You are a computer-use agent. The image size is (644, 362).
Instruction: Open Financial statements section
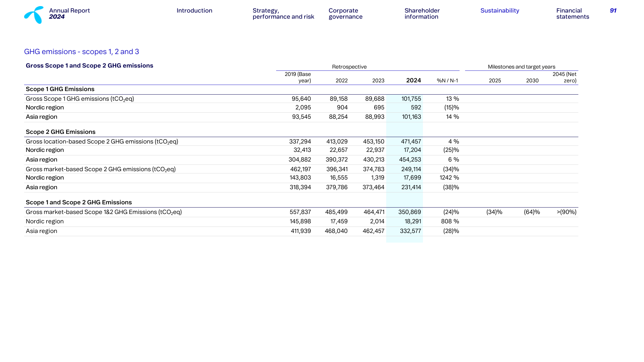(573, 14)
